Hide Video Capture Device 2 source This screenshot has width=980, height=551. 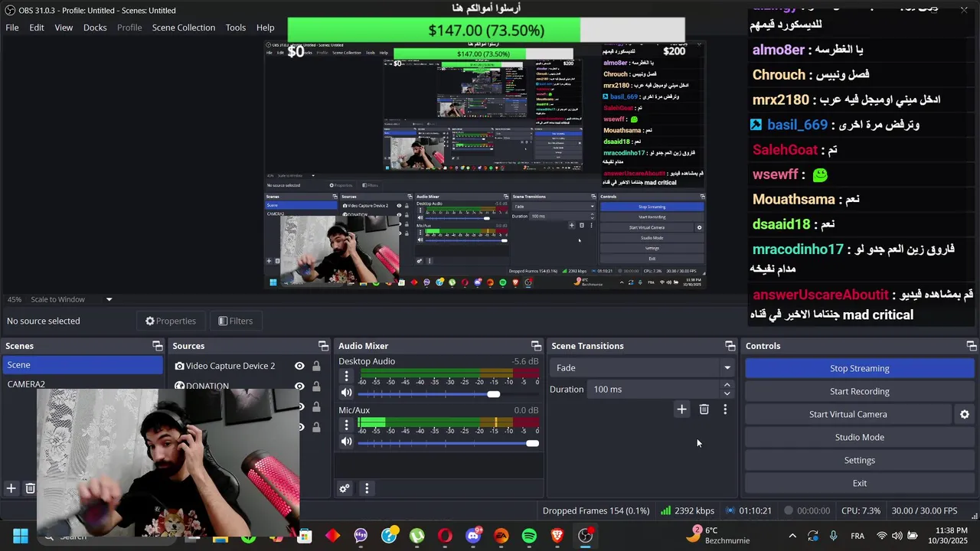pos(299,366)
